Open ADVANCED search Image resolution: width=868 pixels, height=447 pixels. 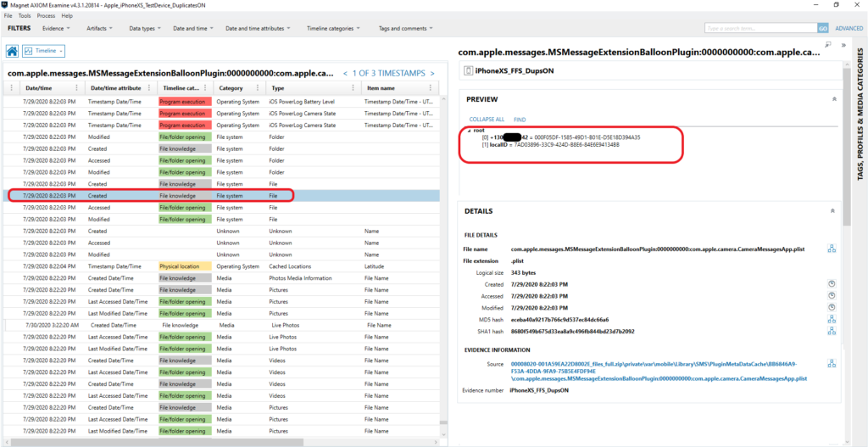[849, 28]
